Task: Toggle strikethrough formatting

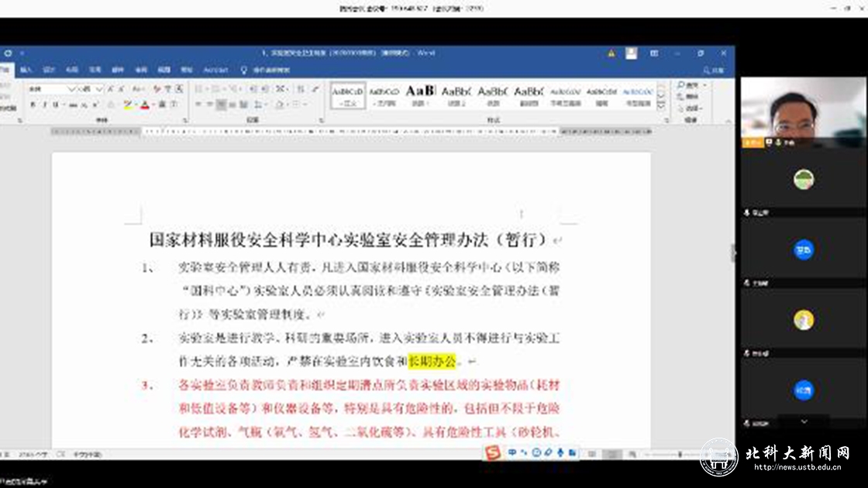Action: tap(73, 105)
